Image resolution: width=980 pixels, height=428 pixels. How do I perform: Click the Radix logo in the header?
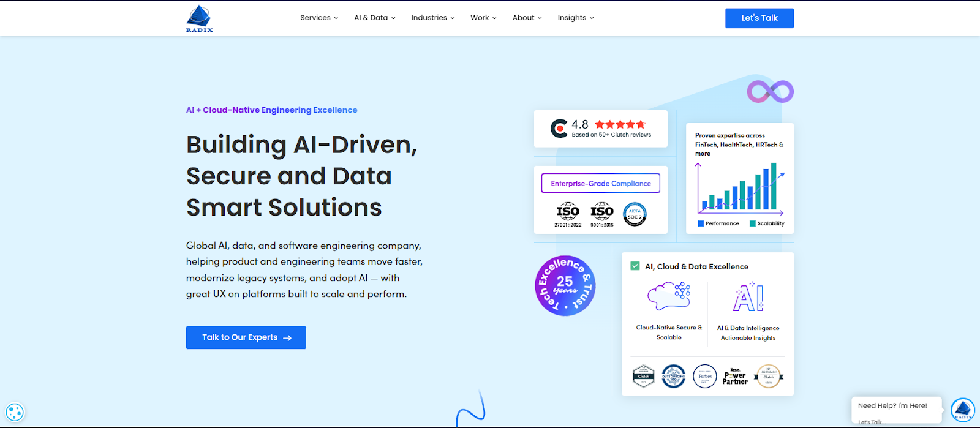click(200, 18)
